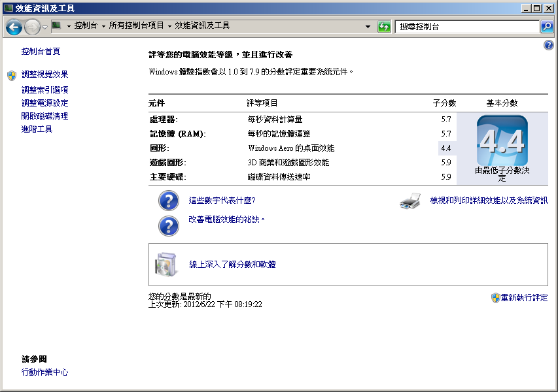Image resolution: width=558 pixels, height=392 pixels.
Task: Click the magnifier search icon
Action: pyautogui.click(x=547, y=26)
